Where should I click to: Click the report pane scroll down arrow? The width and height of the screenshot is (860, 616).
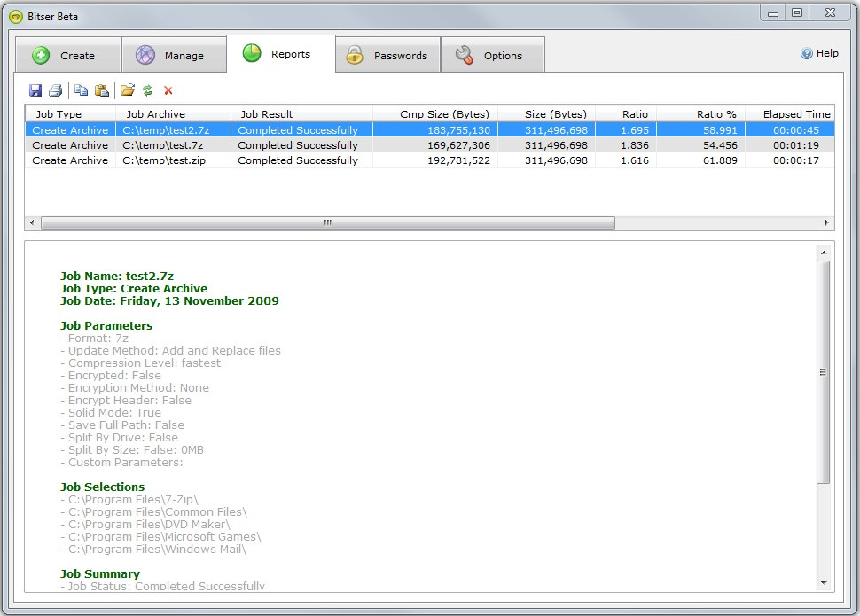click(x=824, y=583)
